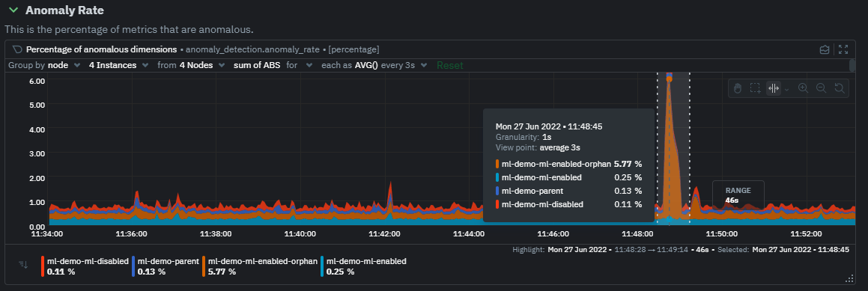Collapse the Anomaly Rate section chevron
The height and width of the screenshot is (291, 868).
coord(13,10)
